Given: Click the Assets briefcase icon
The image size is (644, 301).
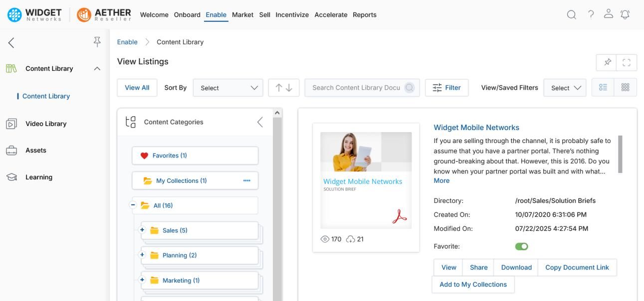Looking at the screenshot, I should point(11,150).
